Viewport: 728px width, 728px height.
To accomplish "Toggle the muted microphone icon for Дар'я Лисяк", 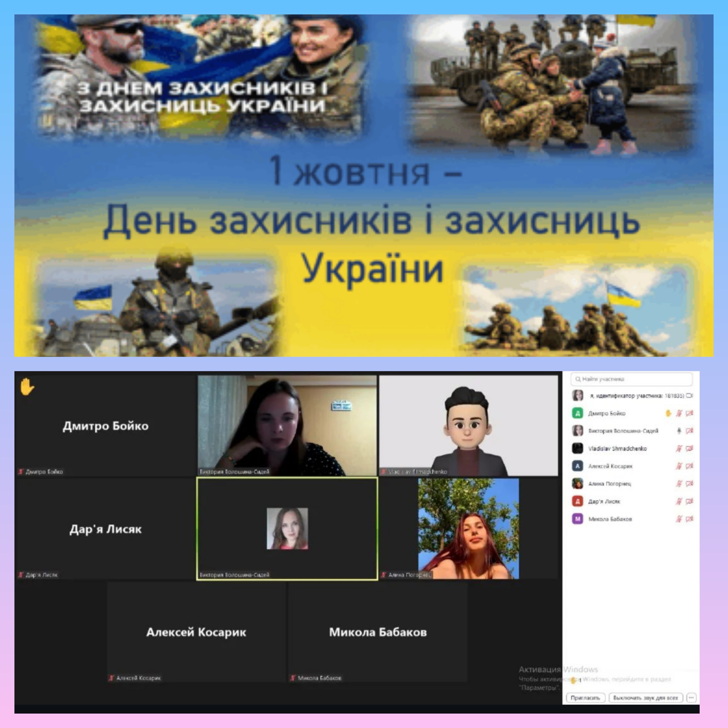I will pyautogui.click(x=679, y=501).
